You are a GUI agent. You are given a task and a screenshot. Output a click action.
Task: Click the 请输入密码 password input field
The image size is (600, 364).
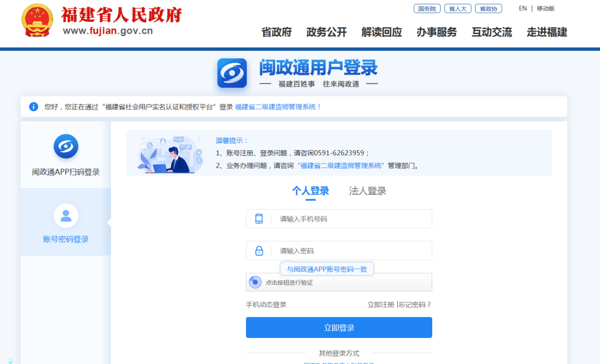[x=350, y=251]
